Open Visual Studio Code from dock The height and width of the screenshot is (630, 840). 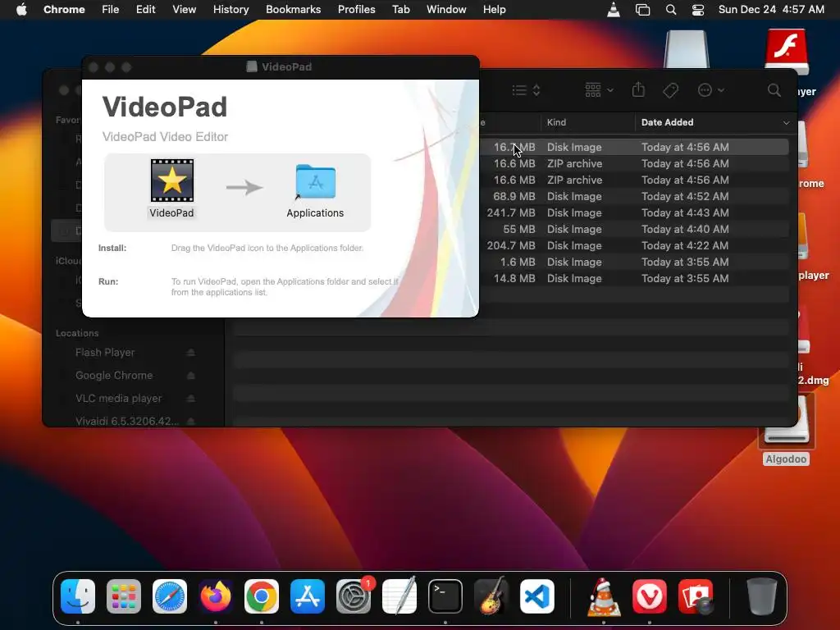pos(537,596)
